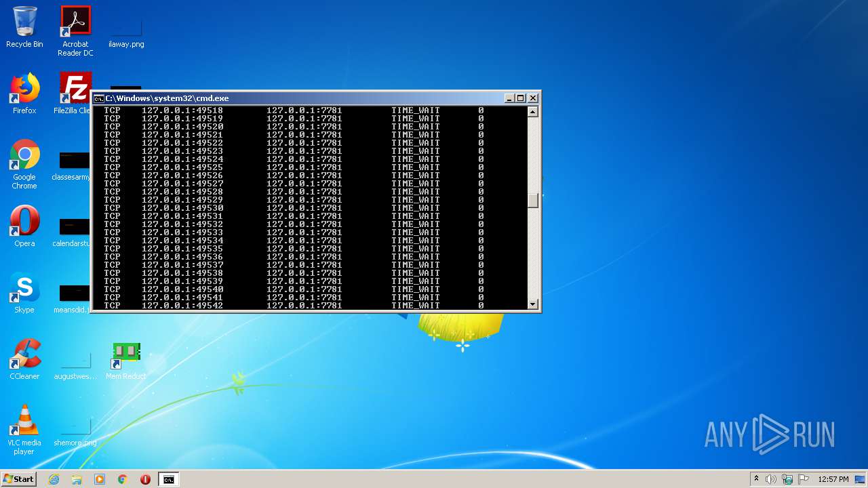Click the 12:57 PM clock
868x488 pixels.
(833, 479)
